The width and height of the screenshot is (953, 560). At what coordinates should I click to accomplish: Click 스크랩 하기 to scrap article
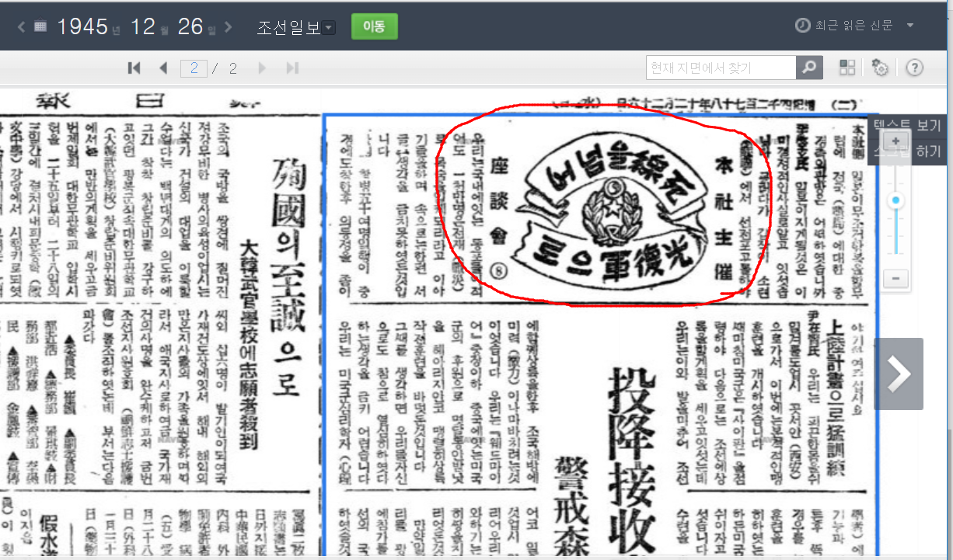tap(906, 151)
